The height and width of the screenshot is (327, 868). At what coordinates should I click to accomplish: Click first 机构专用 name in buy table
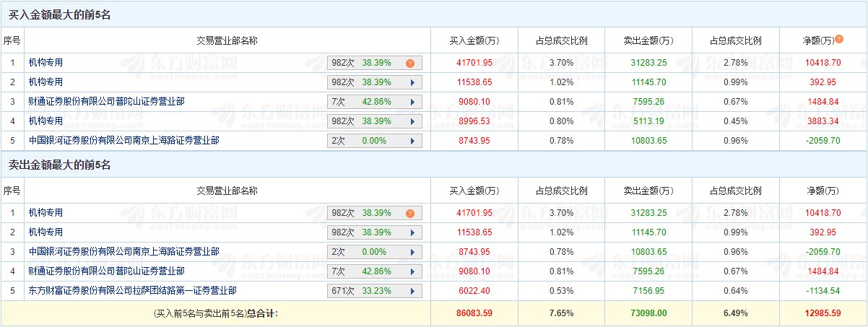point(45,63)
